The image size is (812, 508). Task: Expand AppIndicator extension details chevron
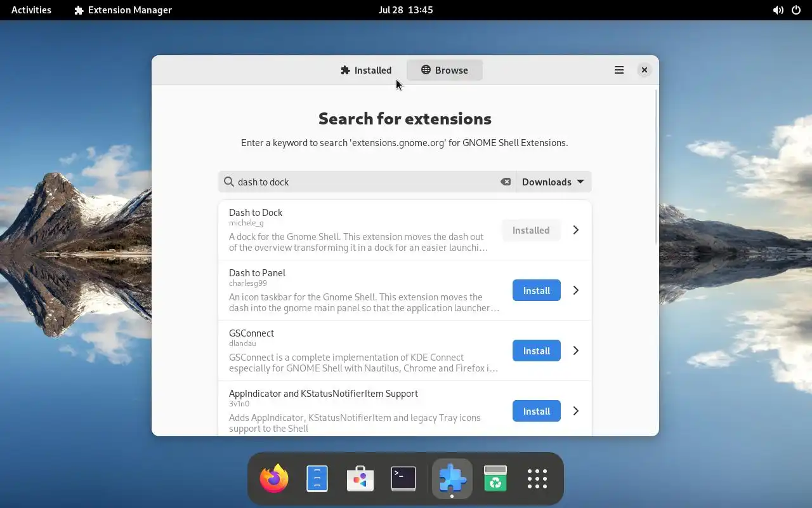(x=576, y=411)
